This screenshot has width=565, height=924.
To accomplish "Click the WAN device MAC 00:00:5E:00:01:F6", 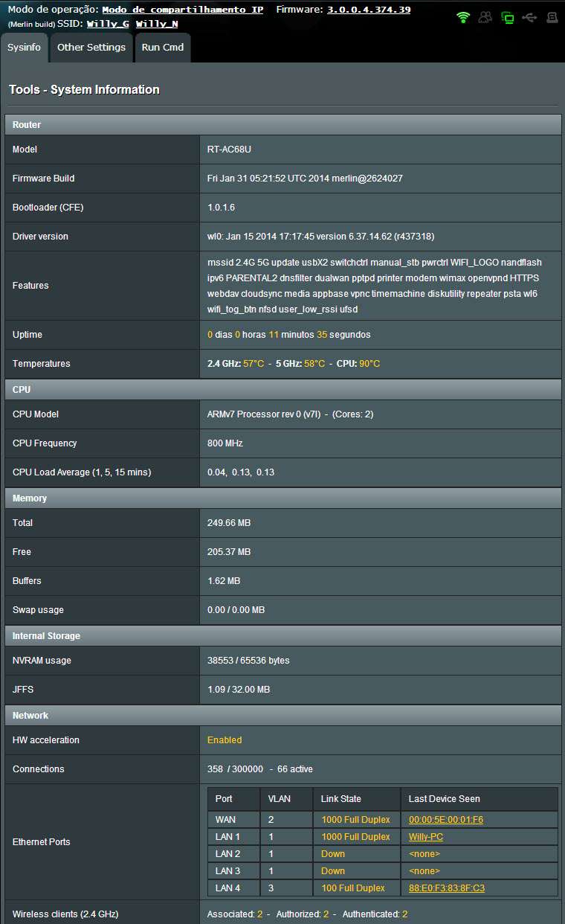I will (x=446, y=820).
